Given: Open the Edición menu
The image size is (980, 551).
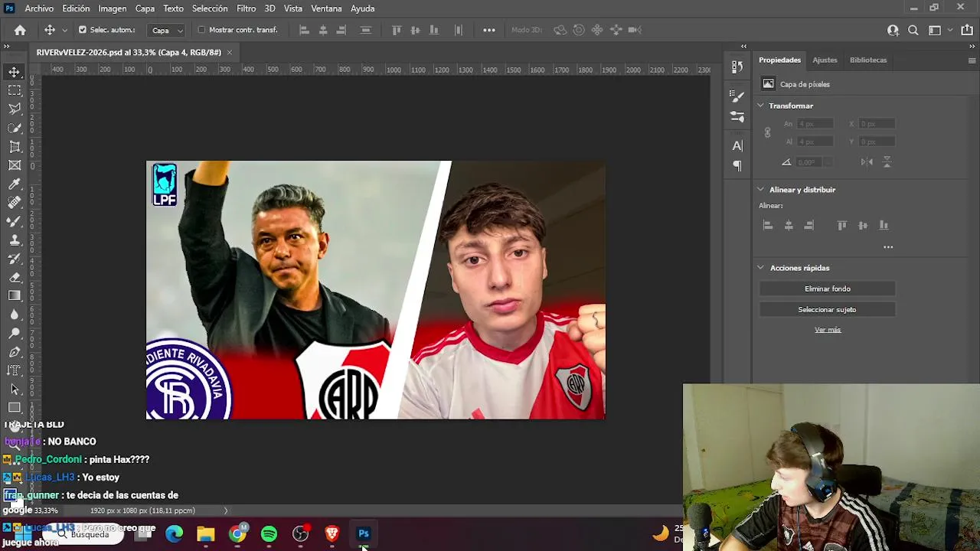Looking at the screenshot, I should [76, 8].
